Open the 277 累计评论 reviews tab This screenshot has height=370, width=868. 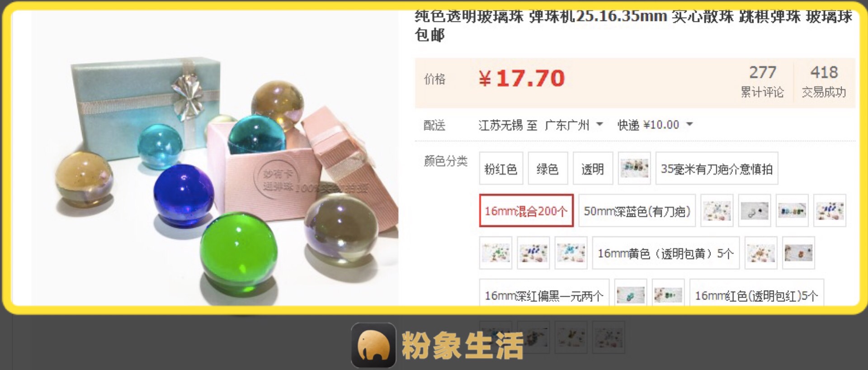[762, 81]
